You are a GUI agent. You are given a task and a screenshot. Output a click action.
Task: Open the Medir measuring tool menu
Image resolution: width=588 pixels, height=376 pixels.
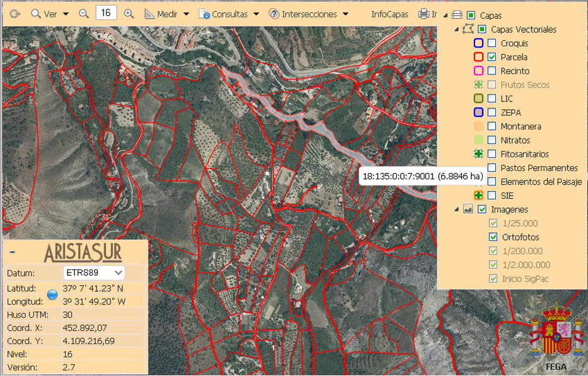(166, 14)
